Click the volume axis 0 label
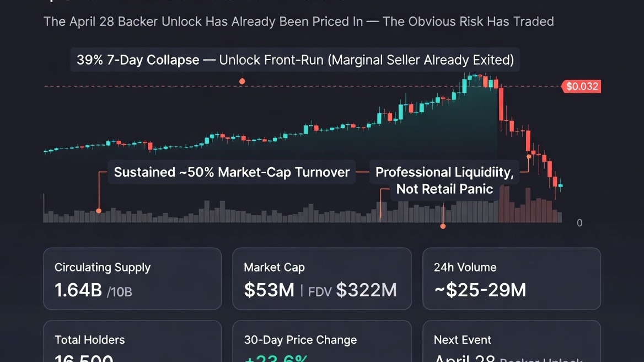Image resolution: width=644 pixels, height=362 pixels. 579,223
